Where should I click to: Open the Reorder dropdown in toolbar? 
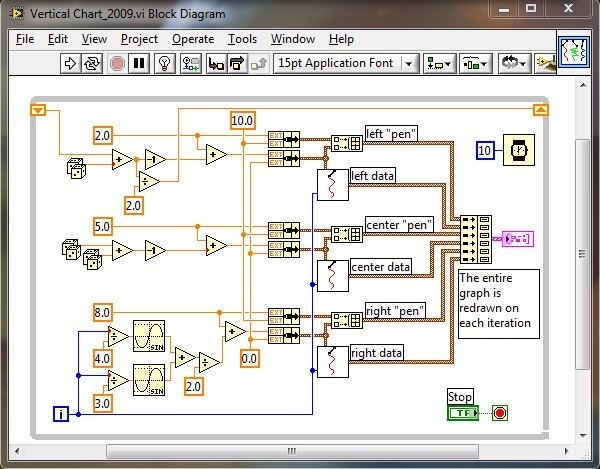click(518, 64)
